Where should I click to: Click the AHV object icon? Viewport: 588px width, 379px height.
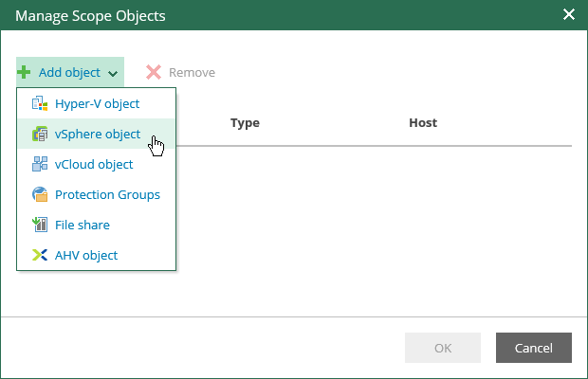point(40,255)
